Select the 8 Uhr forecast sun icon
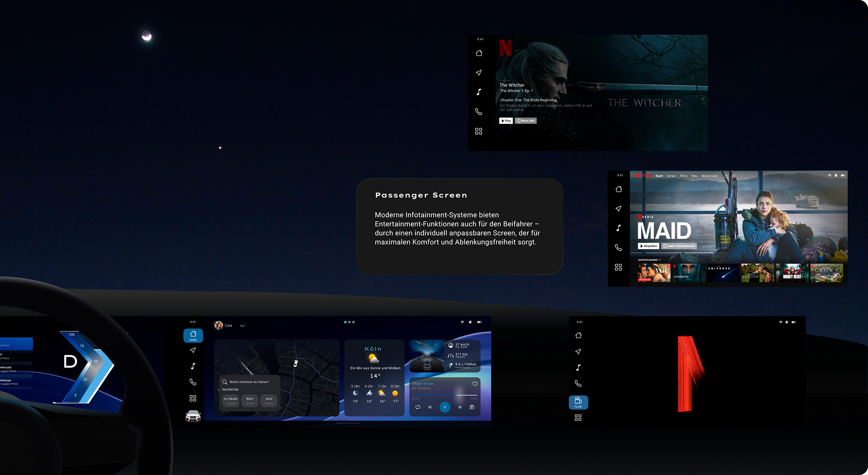Screen dimensions: 868x475 pos(395,393)
